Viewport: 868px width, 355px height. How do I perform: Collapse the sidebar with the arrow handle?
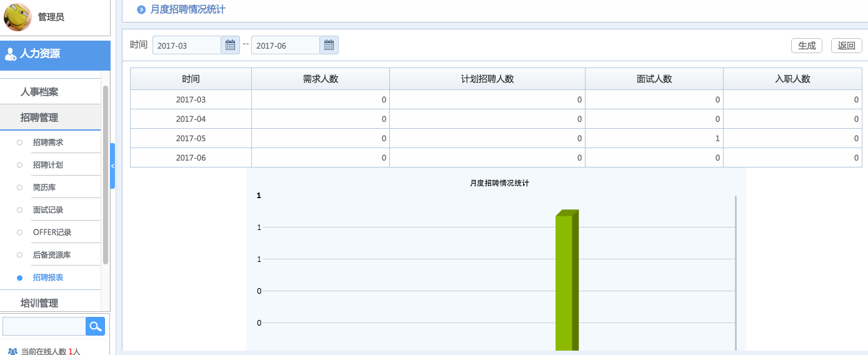pos(112,166)
